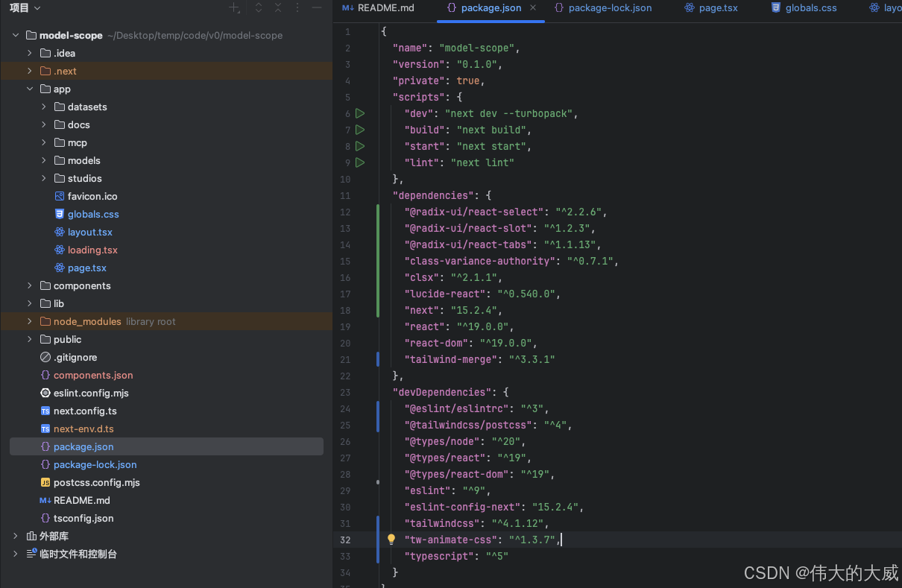Click the "dependencies" key in editor

coord(432,195)
